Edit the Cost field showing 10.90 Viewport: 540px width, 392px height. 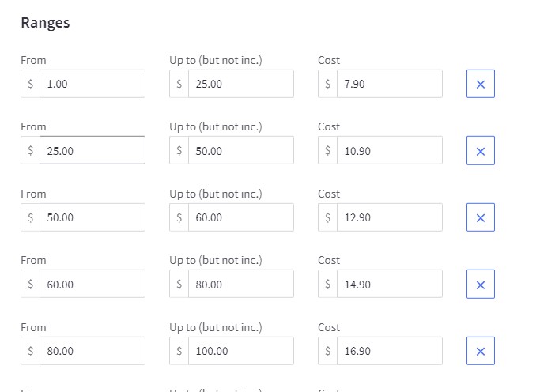(389, 151)
